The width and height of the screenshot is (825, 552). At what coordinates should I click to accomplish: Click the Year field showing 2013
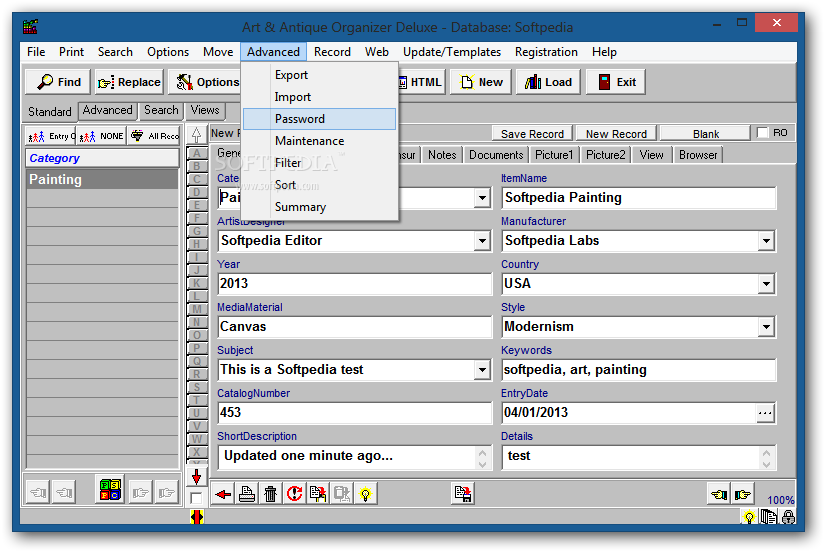(x=355, y=284)
